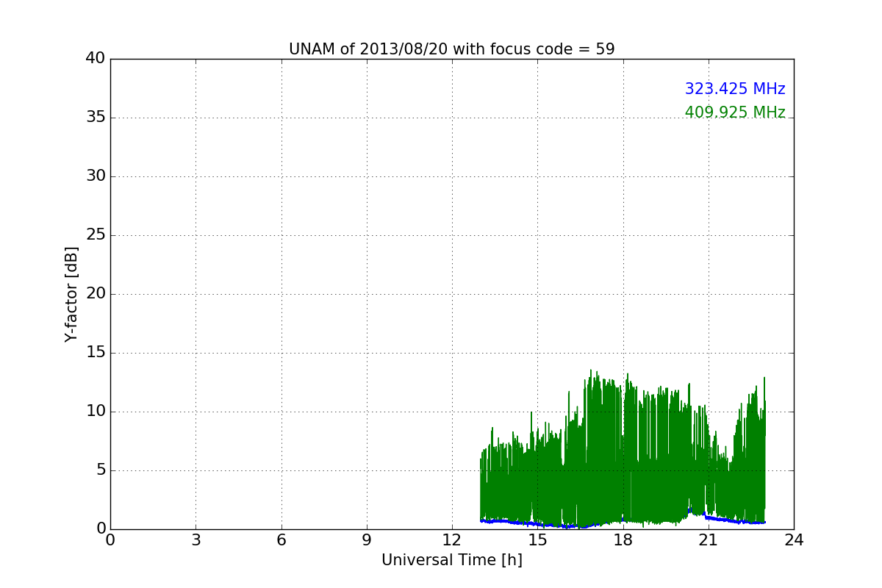The image size is (882, 588).
Task: Click the "Universal Time [h]" axis label
Action: [x=452, y=560]
